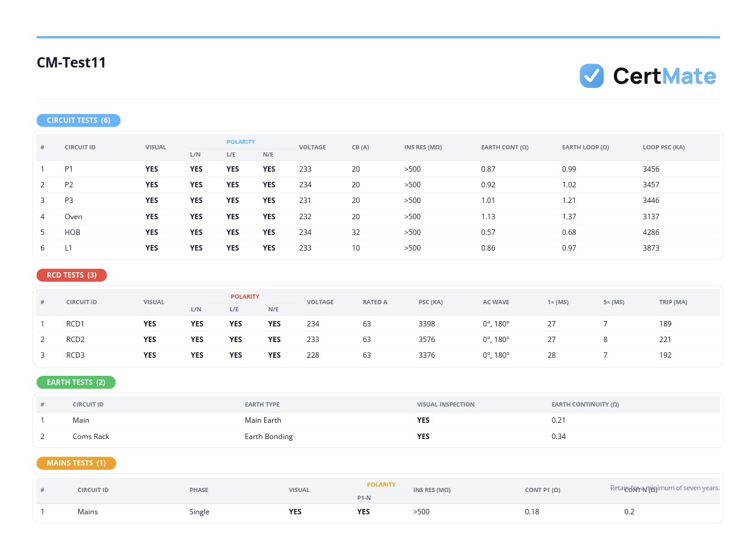The image size is (756, 533).
Task: Click the Main Earth type cell
Action: click(263, 420)
